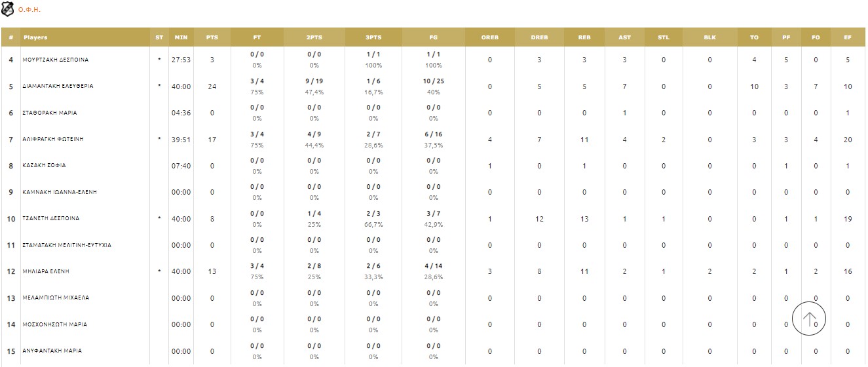Image resolution: width=868 pixels, height=367 pixels.
Task: Click the Players column header
Action: coord(35,37)
